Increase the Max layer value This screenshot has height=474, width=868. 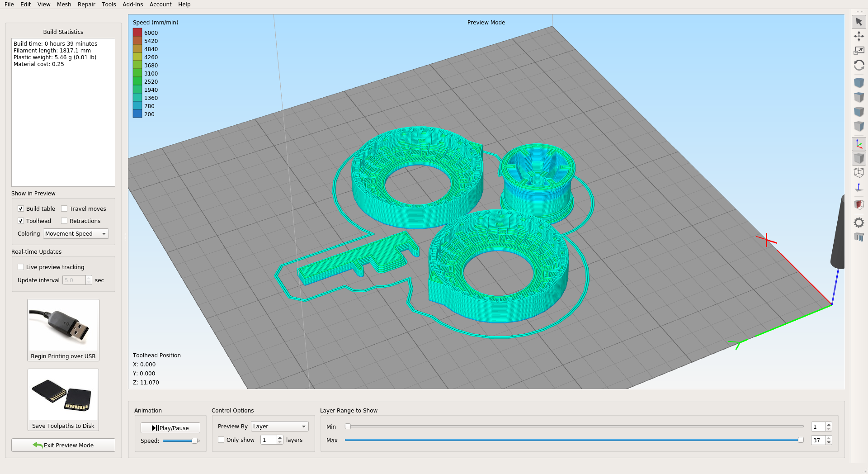829,438
